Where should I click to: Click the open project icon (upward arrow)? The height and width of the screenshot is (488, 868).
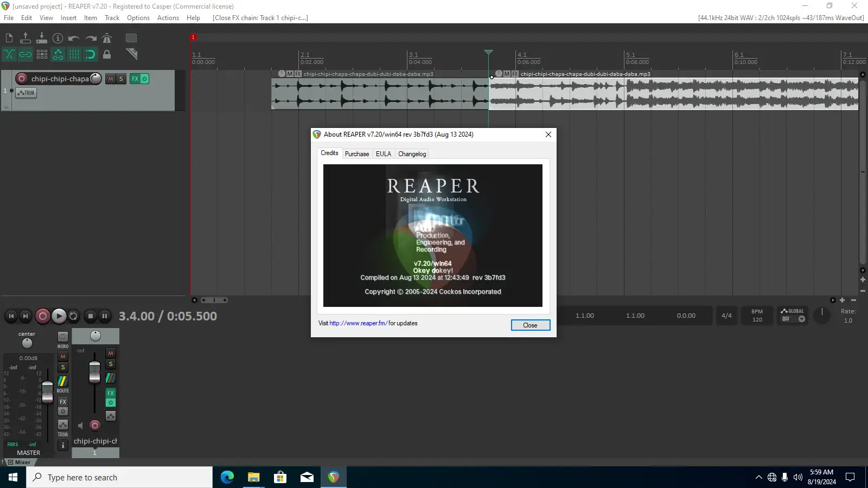pyautogui.click(x=25, y=38)
